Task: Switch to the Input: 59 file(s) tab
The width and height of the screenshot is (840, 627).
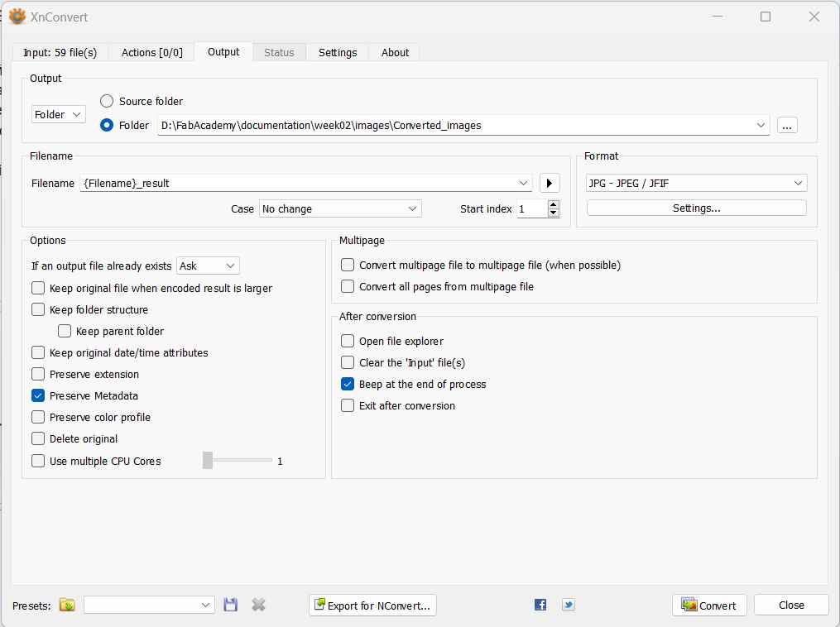Action: click(x=60, y=52)
